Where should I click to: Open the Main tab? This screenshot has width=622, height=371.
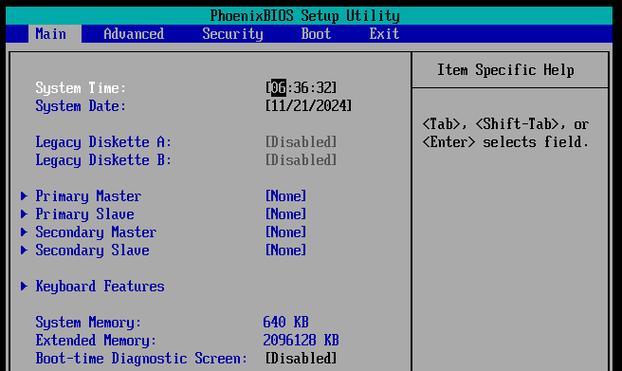pos(55,34)
